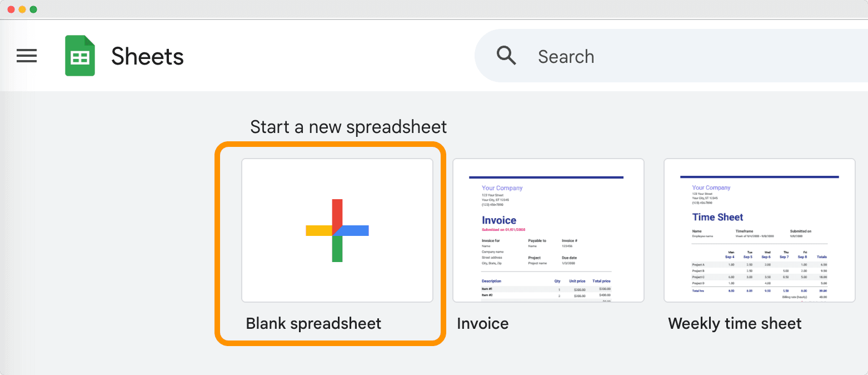The image size is (868, 375).
Task: Minimize window using yellow button
Action: point(22,9)
